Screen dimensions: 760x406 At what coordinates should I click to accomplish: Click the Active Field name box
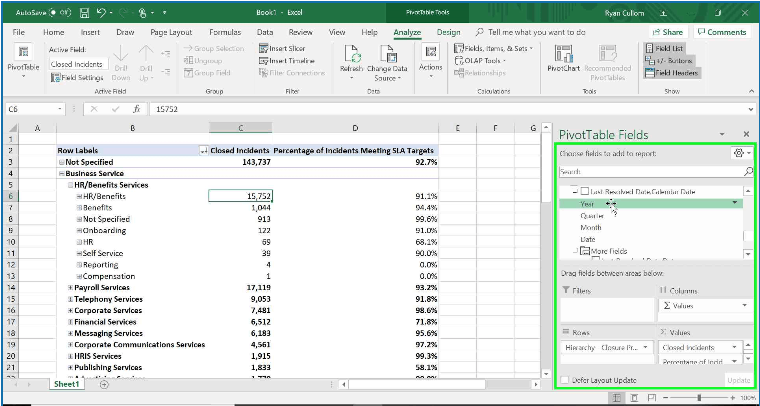click(78, 64)
